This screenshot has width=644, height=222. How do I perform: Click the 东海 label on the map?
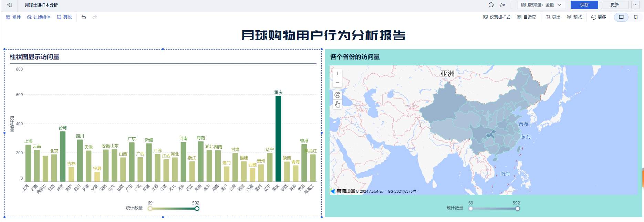pyautogui.click(x=526, y=137)
